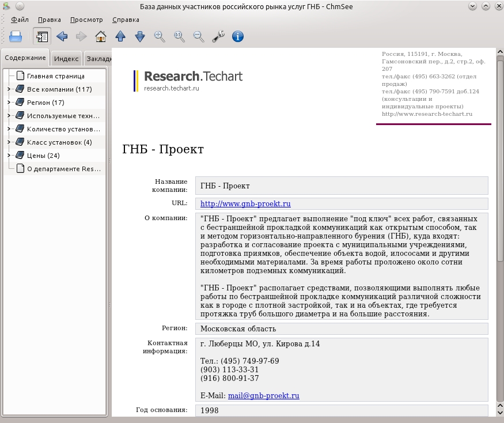
Task: Switch to the Индекс tab
Action: (x=66, y=59)
